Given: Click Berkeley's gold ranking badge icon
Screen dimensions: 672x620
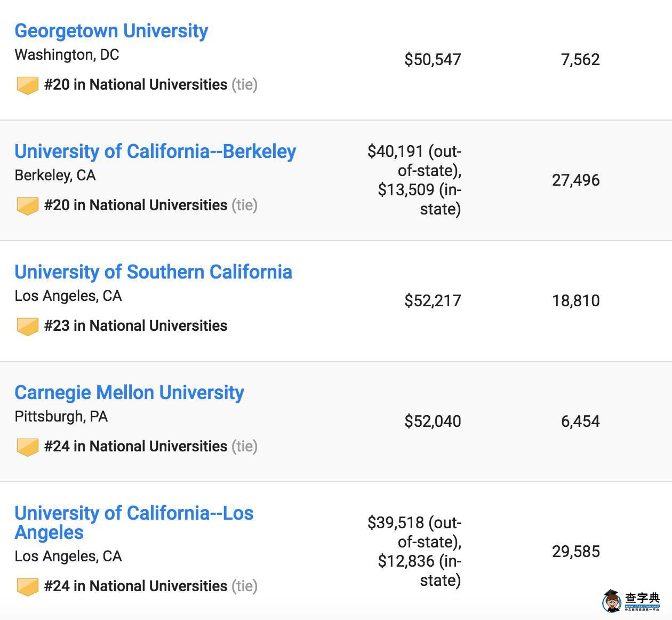Looking at the screenshot, I should [x=27, y=205].
